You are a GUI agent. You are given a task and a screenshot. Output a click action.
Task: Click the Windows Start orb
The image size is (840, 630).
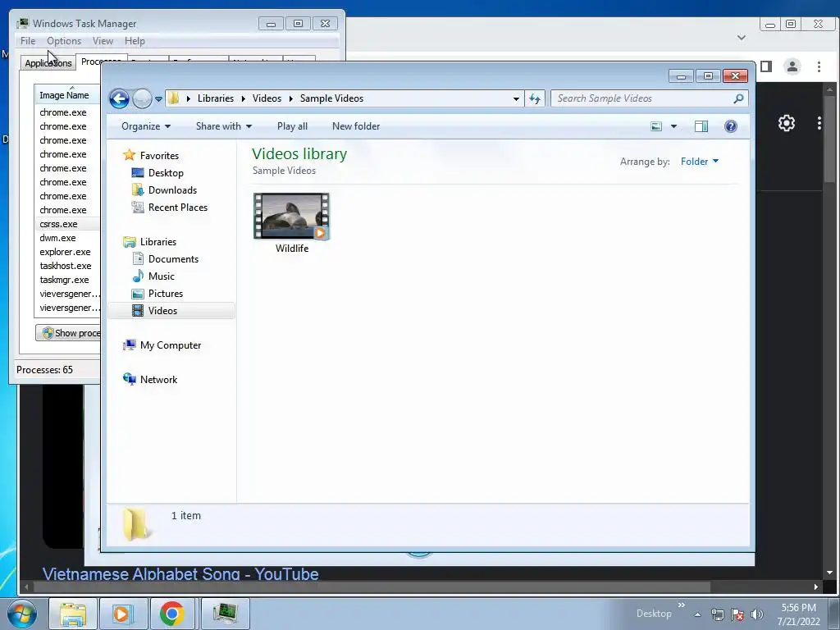point(21,614)
